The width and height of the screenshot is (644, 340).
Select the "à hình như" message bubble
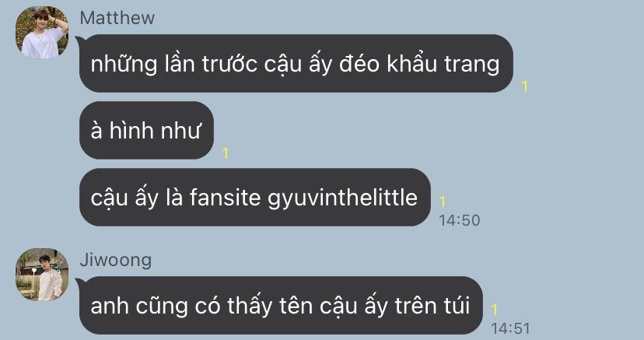click(x=146, y=130)
